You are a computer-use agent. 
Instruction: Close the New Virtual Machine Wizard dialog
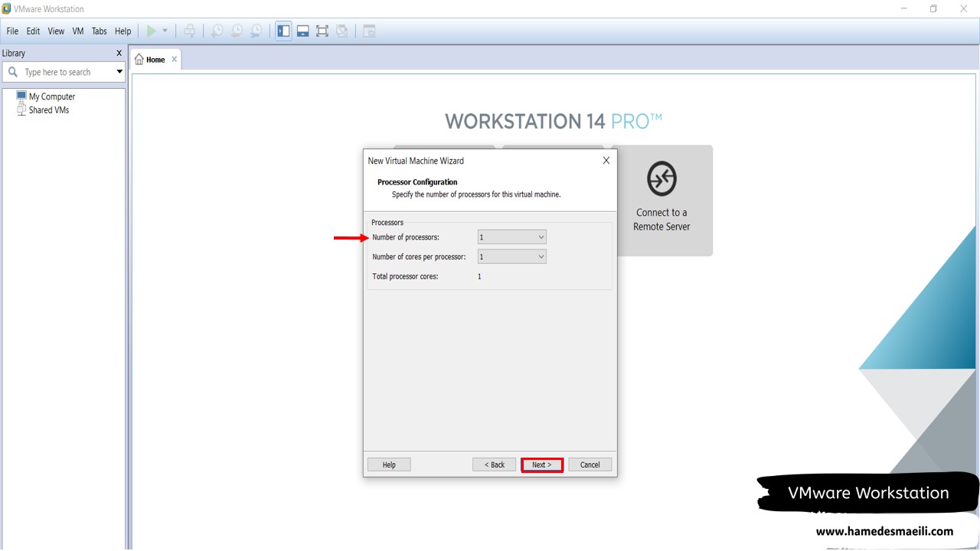(606, 161)
